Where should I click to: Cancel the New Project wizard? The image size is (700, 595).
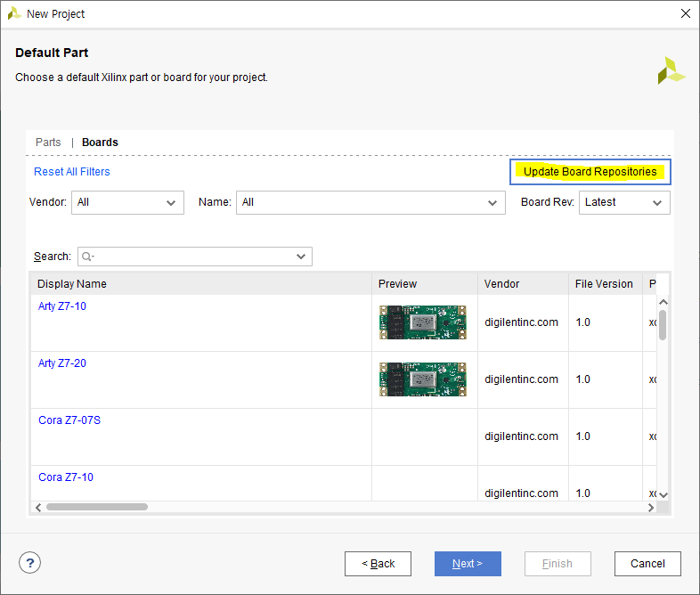point(647,564)
